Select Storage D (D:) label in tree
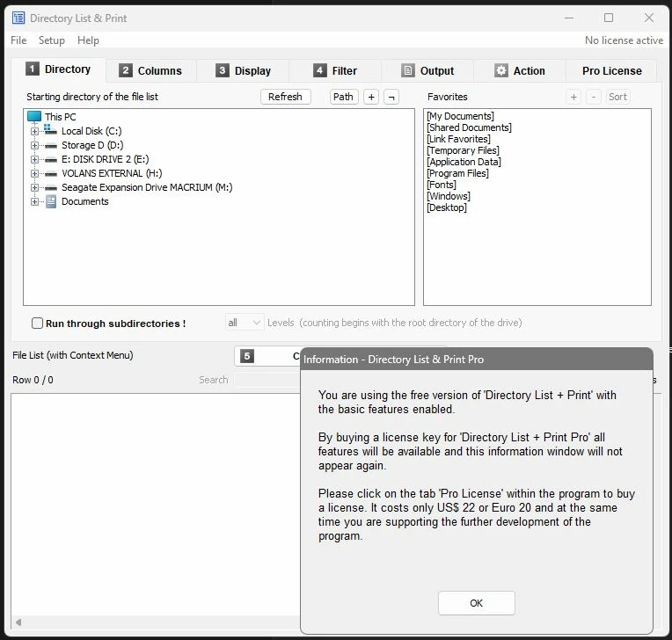The height and width of the screenshot is (640, 672). (92, 145)
